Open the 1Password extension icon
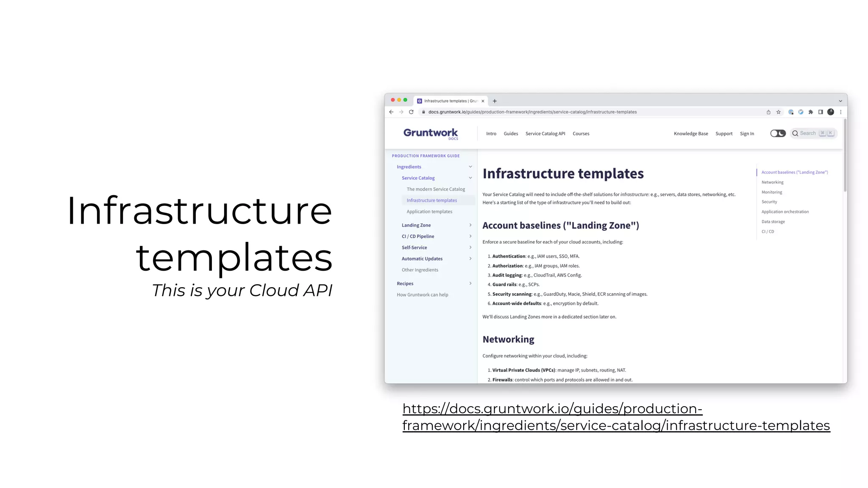868x488 pixels. (x=791, y=112)
